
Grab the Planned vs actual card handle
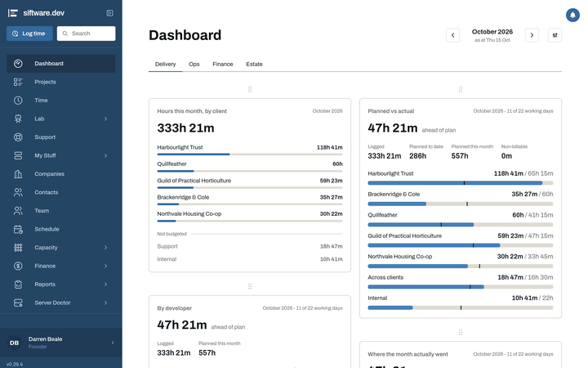pyautogui.click(x=461, y=89)
